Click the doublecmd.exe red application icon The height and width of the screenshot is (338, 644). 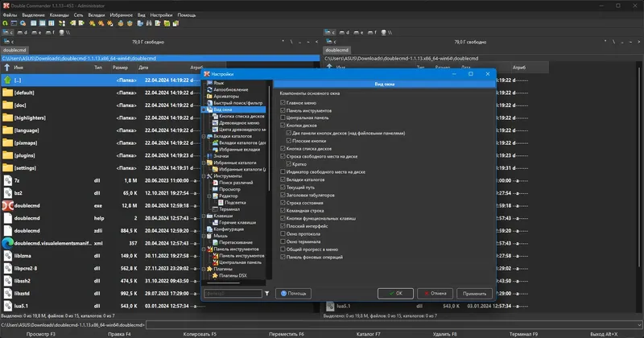click(8, 205)
